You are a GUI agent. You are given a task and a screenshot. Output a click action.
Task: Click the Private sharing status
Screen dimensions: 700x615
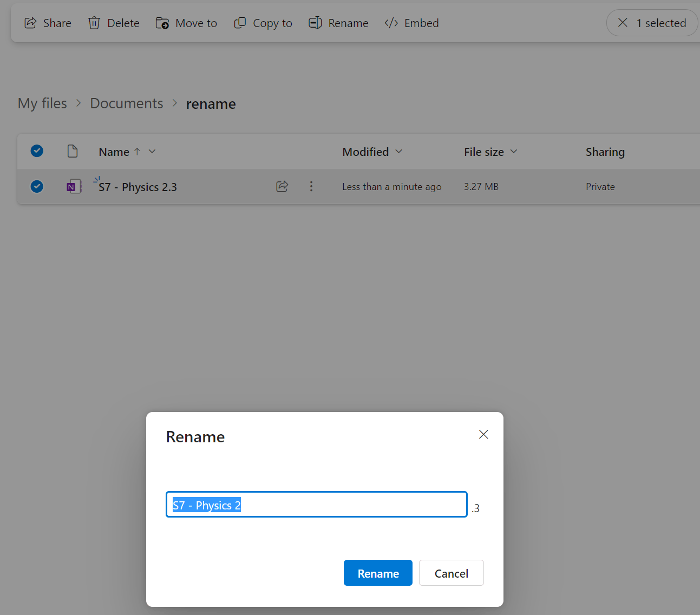click(600, 187)
